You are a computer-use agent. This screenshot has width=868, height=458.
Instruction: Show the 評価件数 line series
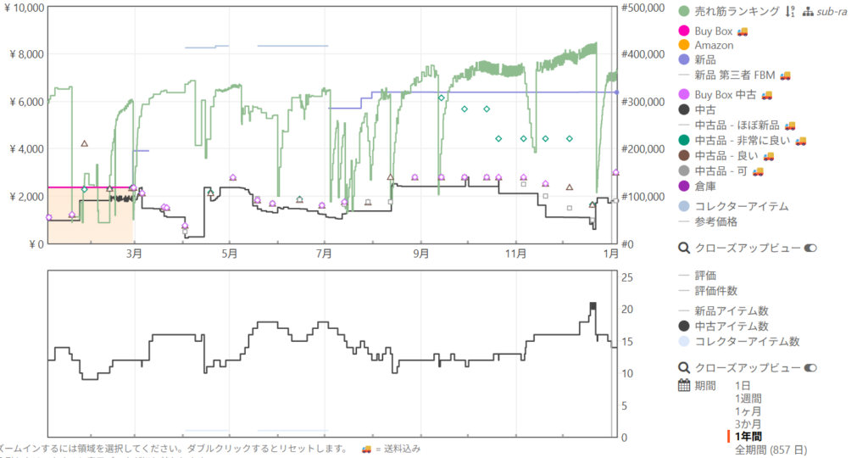tap(717, 290)
